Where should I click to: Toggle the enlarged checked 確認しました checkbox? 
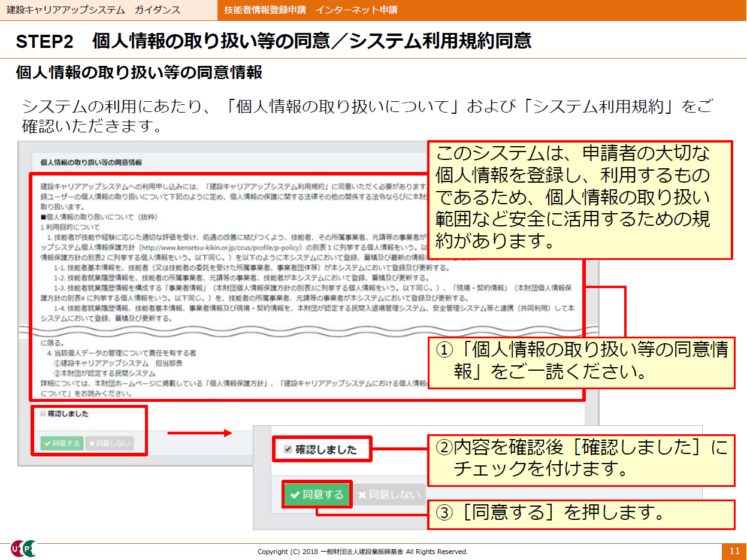[288, 449]
